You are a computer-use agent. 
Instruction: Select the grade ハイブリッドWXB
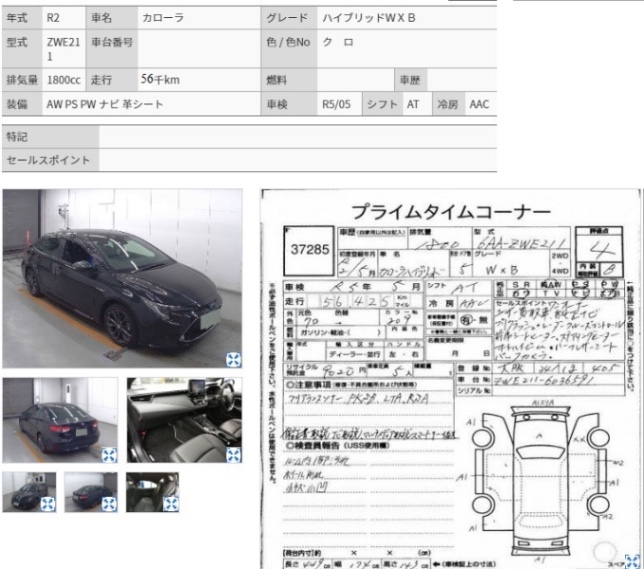369,18
